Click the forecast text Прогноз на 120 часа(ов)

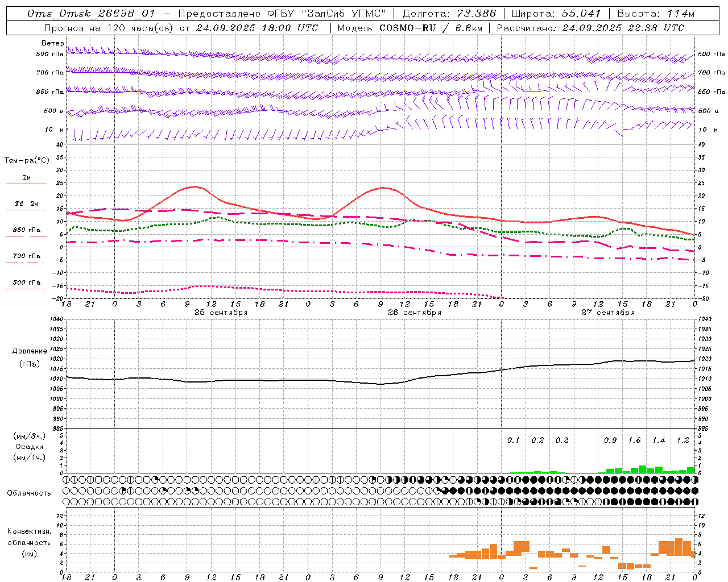click(109, 28)
